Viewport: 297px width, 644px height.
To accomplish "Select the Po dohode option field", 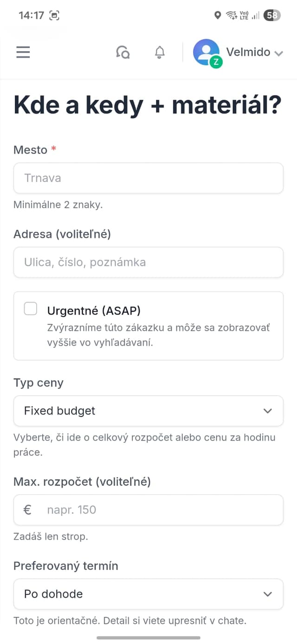I will pos(148,594).
